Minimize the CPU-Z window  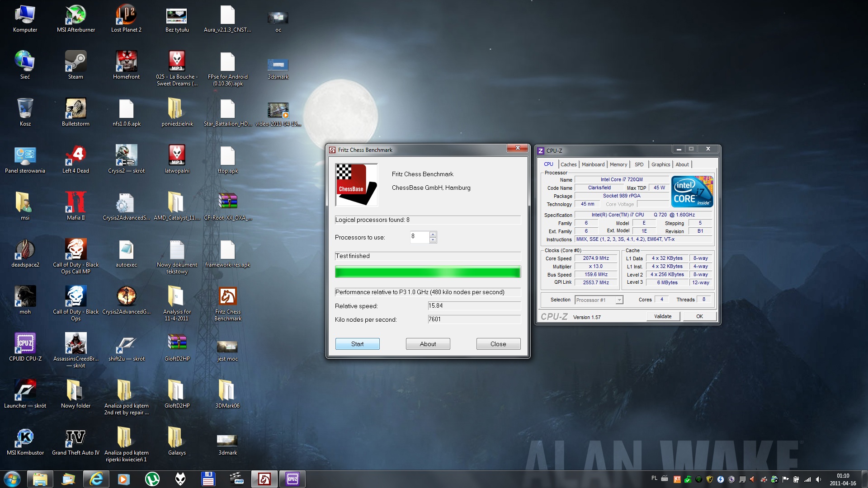[679, 149]
